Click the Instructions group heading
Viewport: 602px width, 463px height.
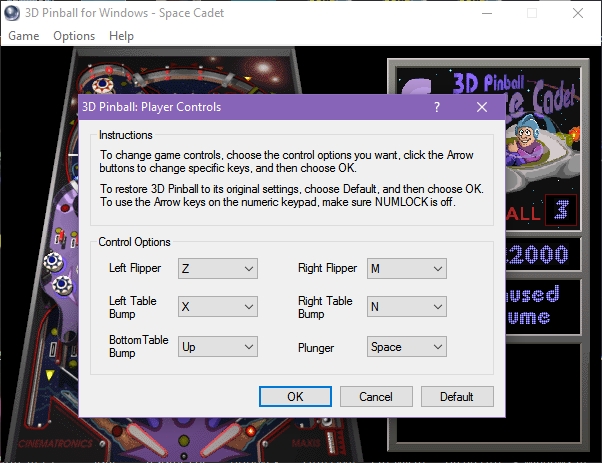pyautogui.click(x=126, y=135)
